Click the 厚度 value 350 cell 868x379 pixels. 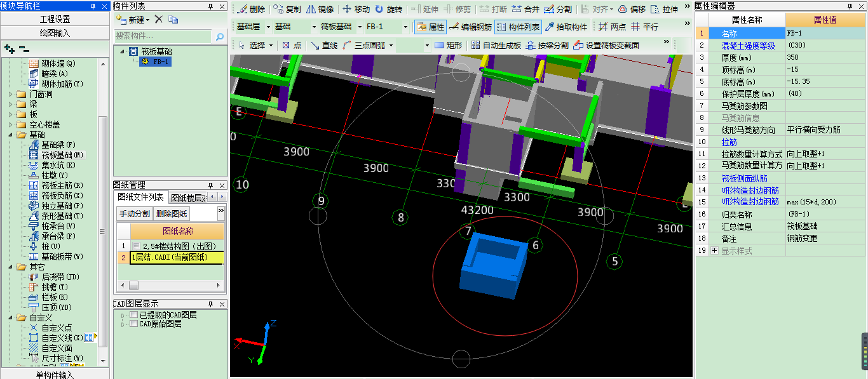click(825, 57)
